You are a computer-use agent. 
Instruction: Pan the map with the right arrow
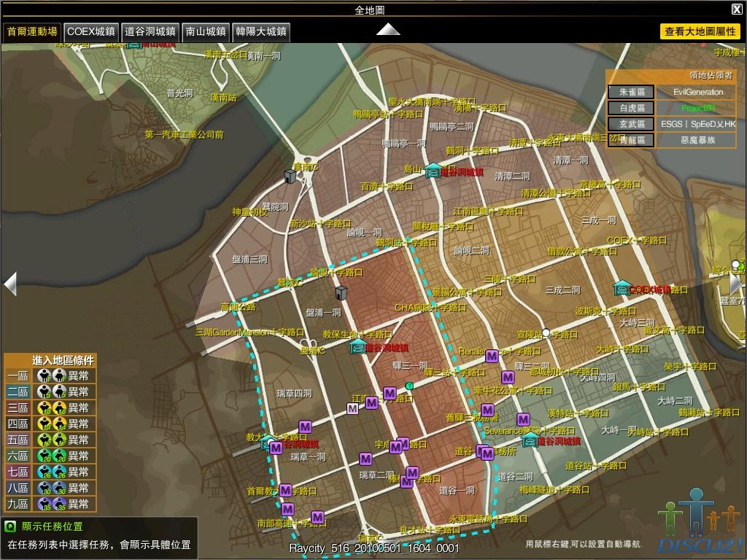pyautogui.click(x=735, y=284)
